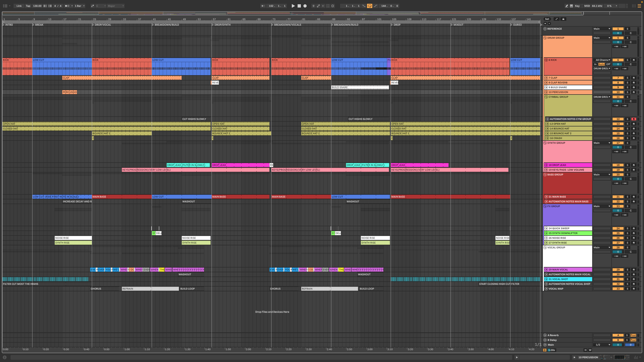The image size is (644, 362).
Task: Toggle the Arrangement Loop switch
Action: click(x=370, y=6)
